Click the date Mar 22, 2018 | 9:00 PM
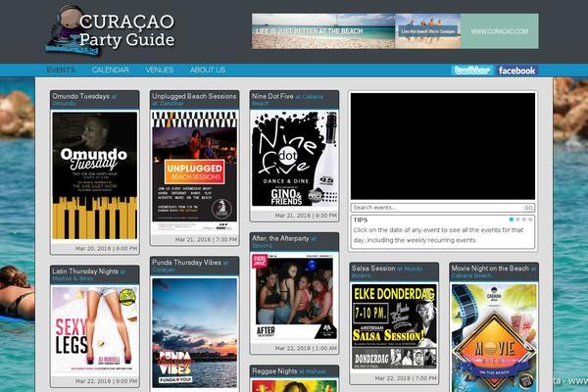 (x=106, y=381)
